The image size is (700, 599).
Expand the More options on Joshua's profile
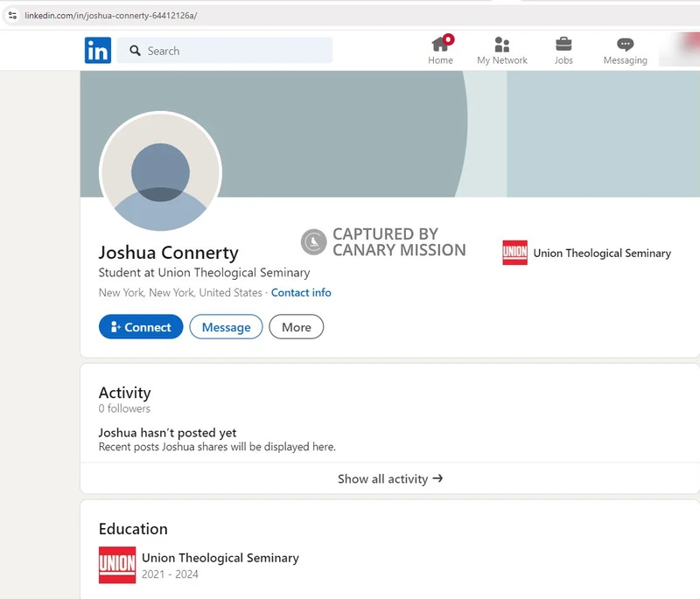296,327
